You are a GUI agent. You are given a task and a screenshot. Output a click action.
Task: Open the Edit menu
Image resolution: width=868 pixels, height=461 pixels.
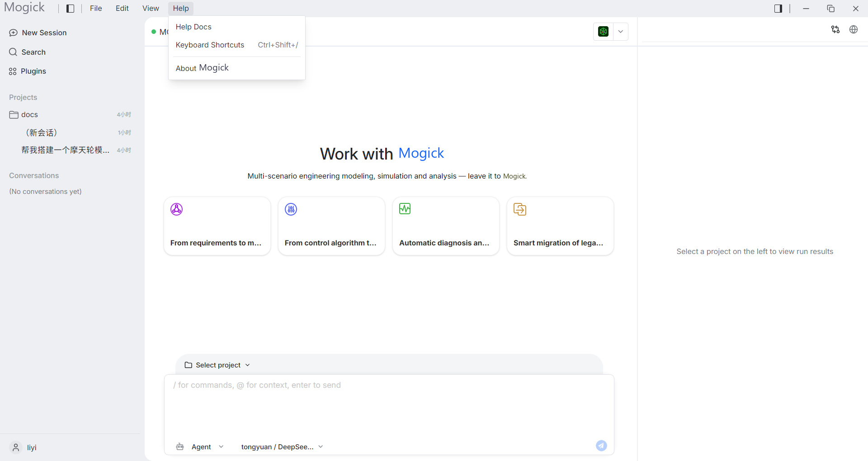pyautogui.click(x=122, y=9)
